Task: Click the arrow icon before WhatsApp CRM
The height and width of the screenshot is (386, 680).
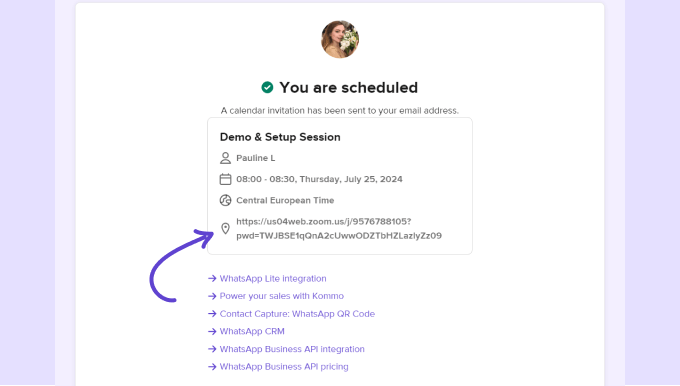Action: [212, 331]
